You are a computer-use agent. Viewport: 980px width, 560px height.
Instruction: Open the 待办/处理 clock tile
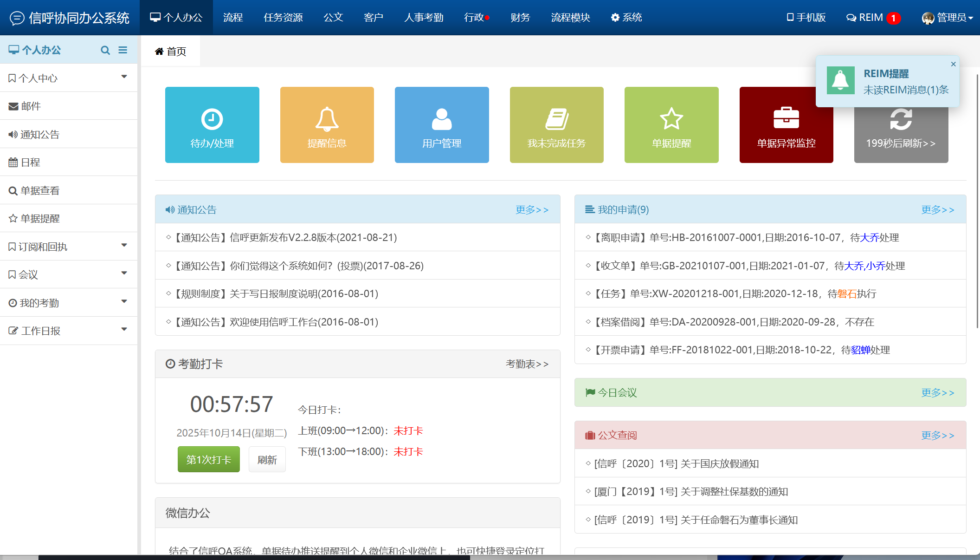(212, 124)
